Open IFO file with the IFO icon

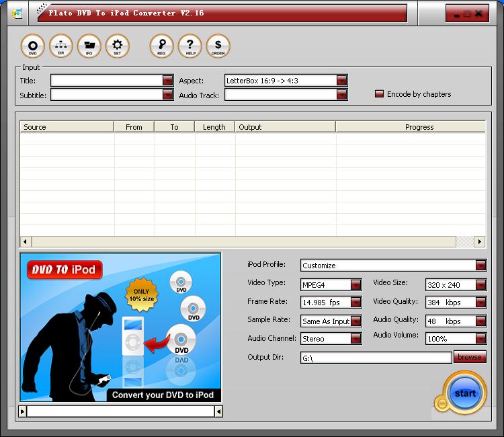[x=89, y=46]
